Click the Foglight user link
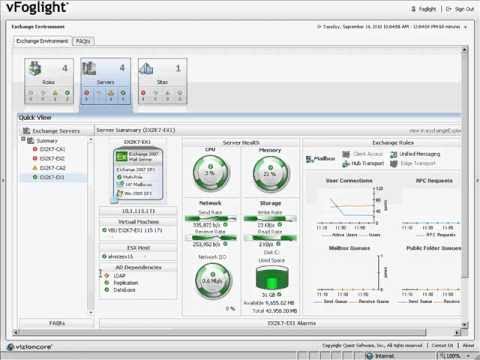The image size is (480, 360). pyautogui.click(x=427, y=9)
